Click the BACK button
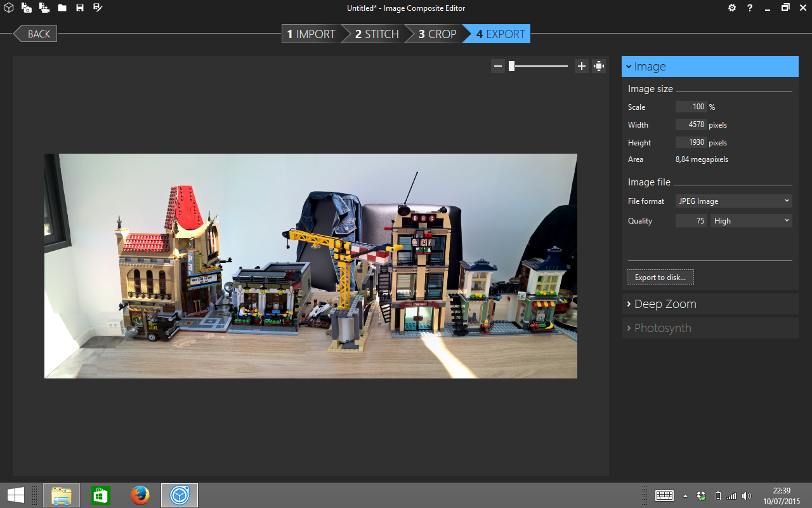 (36, 34)
